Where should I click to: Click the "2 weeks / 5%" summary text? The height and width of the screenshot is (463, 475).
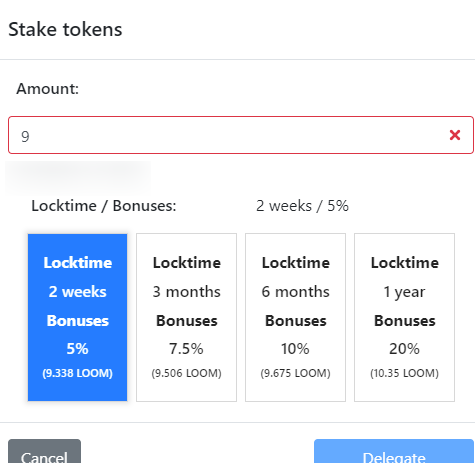pyautogui.click(x=302, y=206)
